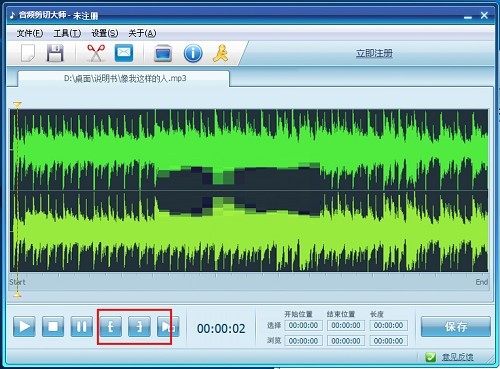The image size is (500, 369).
Task: Open the info icon
Action: [x=193, y=53]
